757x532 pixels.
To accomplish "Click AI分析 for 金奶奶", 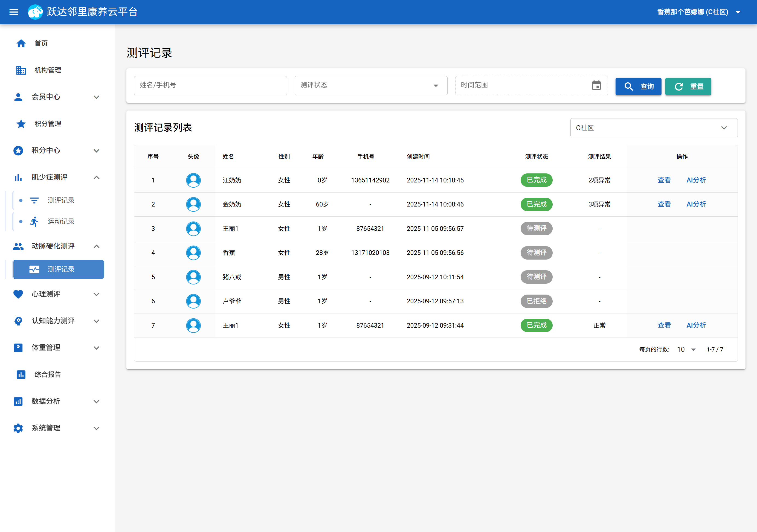I will 696,204.
